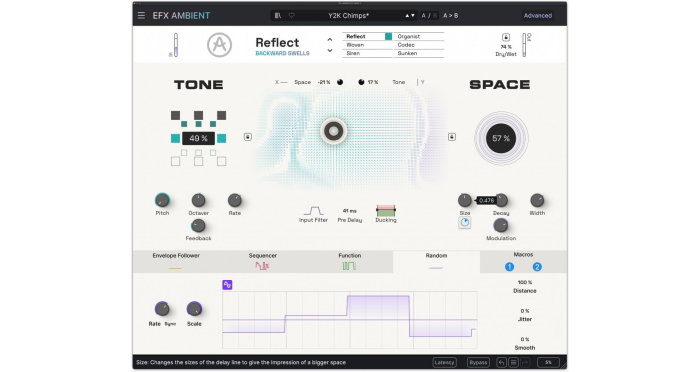This screenshot has width=700, height=372.
Task: Select the Reflect mode
Action: (367, 37)
